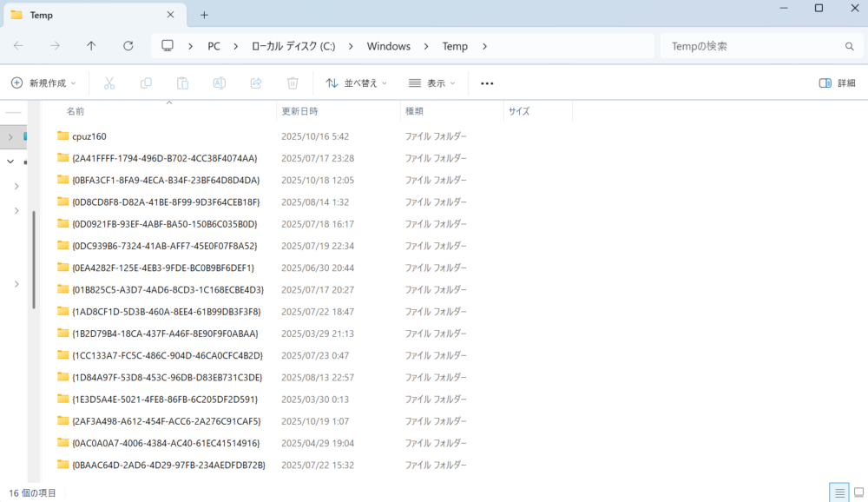The width and height of the screenshot is (868, 502).
Task: Click the Copy icon in toolbar
Action: pos(146,83)
